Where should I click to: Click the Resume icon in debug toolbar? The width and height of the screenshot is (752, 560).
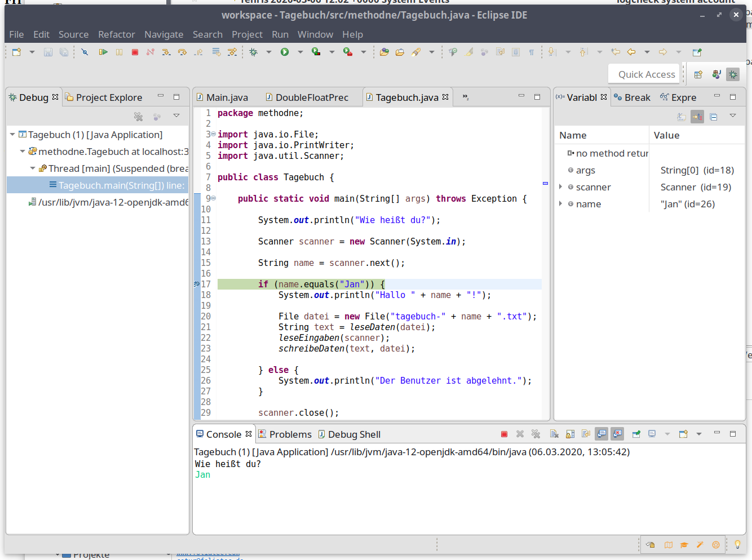tap(103, 52)
